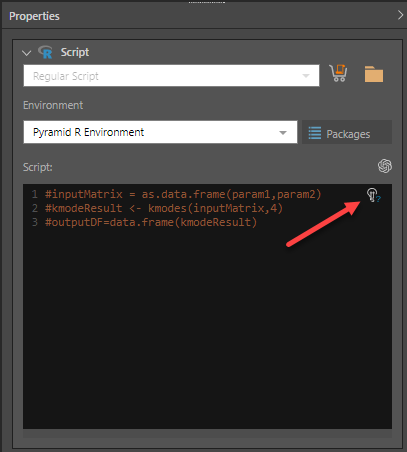Open the folder icon to browse scripts
The width and height of the screenshot is (407, 452).
374,74
